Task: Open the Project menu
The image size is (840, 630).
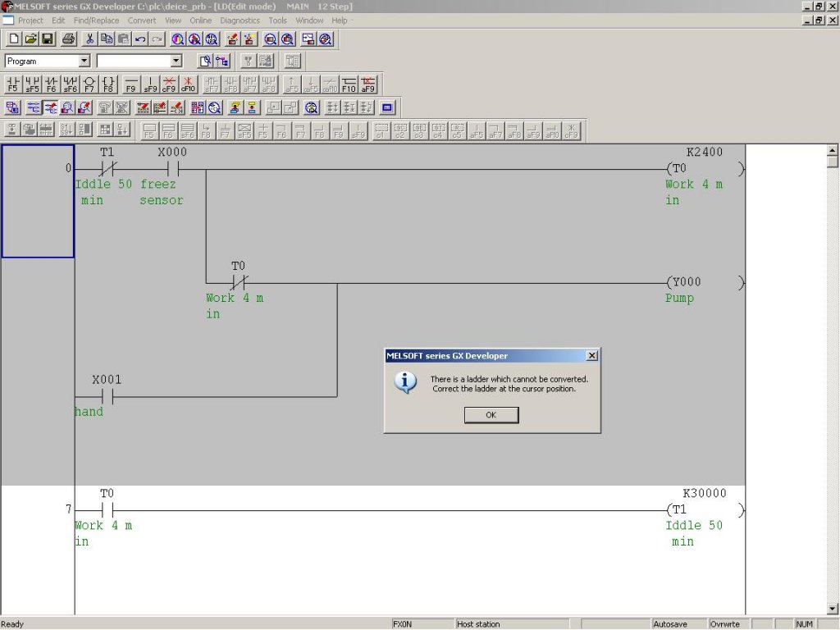Action: pos(30,21)
